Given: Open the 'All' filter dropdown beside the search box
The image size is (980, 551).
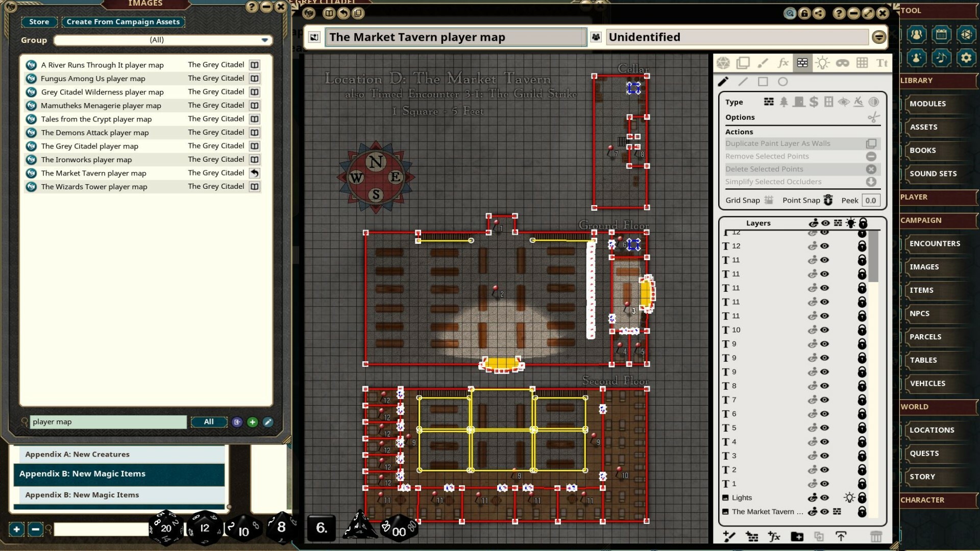Looking at the screenshot, I should tap(209, 422).
